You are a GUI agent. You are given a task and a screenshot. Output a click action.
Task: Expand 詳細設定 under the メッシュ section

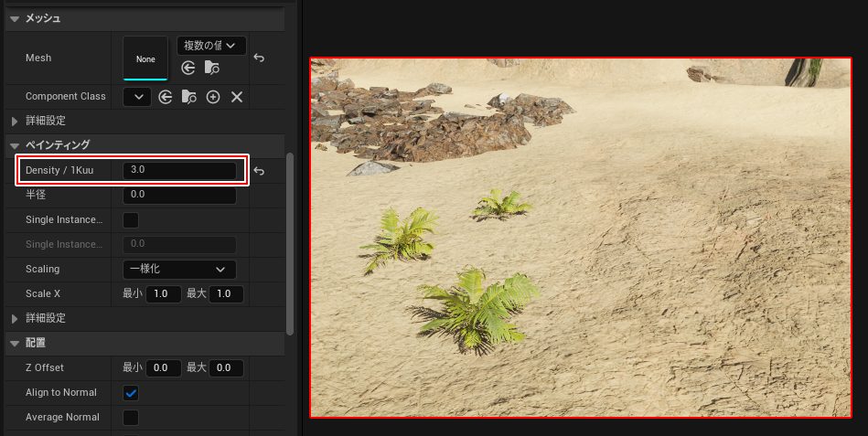point(15,121)
